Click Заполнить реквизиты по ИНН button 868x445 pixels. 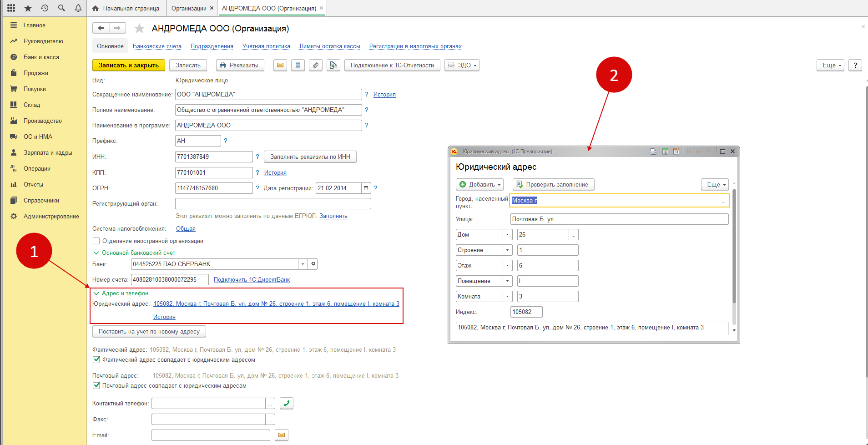(x=310, y=157)
